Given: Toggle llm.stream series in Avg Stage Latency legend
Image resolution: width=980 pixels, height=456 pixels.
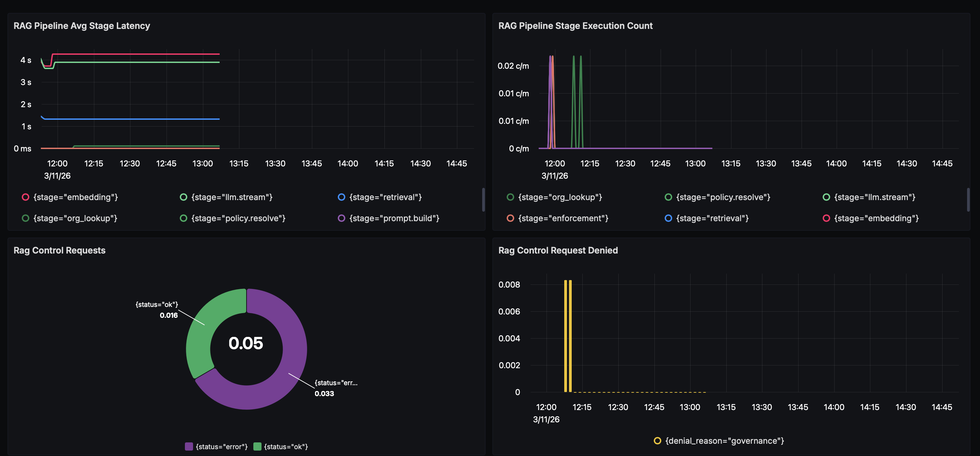Looking at the screenshot, I should (x=226, y=197).
